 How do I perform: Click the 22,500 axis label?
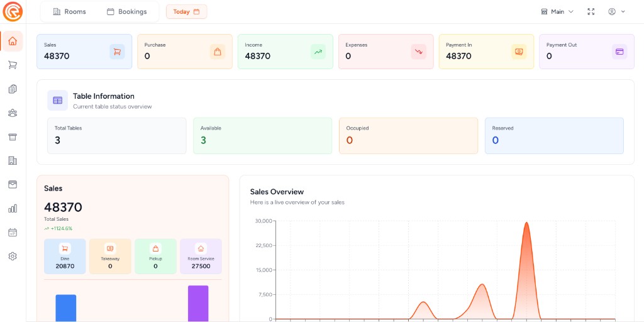pyautogui.click(x=264, y=246)
